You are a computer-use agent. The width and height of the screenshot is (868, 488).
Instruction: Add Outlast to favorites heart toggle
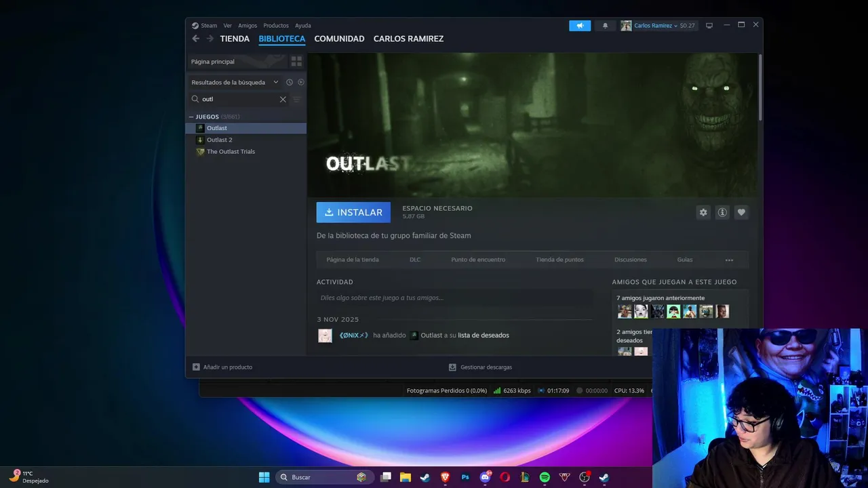tap(741, 212)
